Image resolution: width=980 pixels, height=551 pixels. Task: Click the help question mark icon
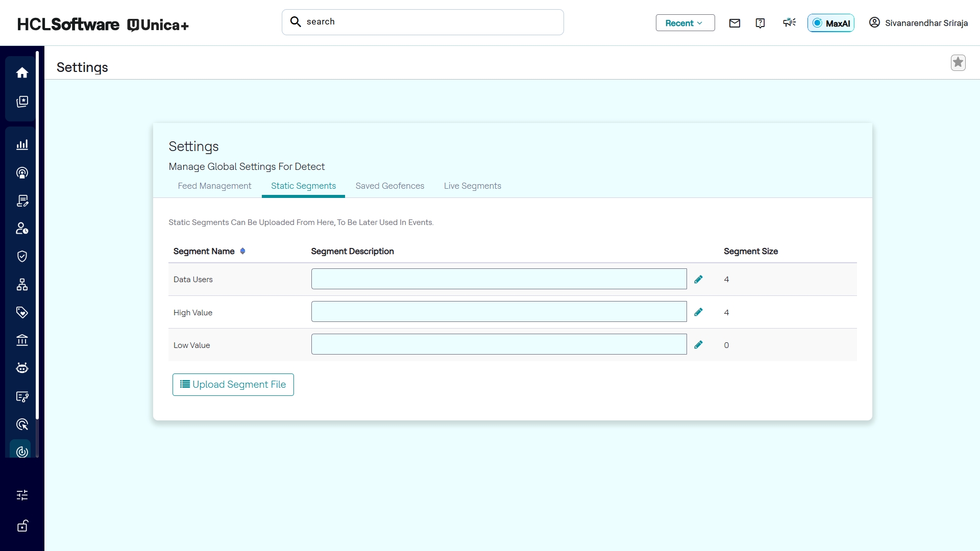click(x=760, y=23)
